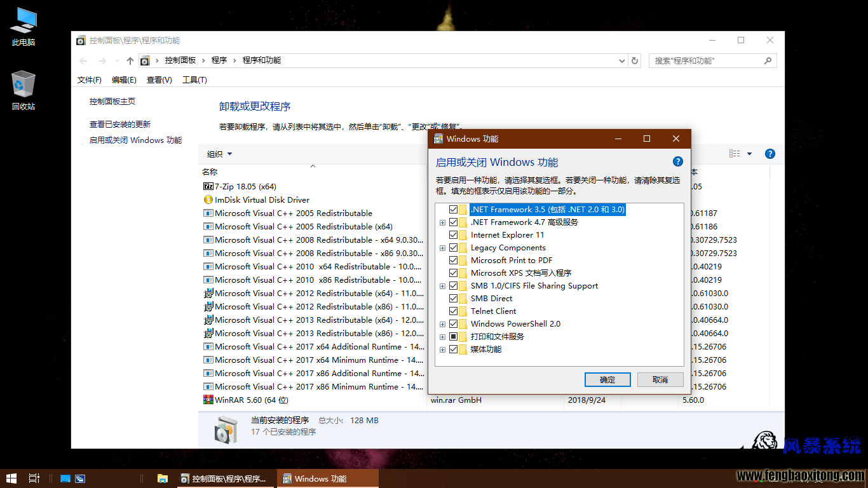Expand the SMB 1.0/CIFS File Sharing Support node
Screen dimensions: 868x488
[442, 286]
